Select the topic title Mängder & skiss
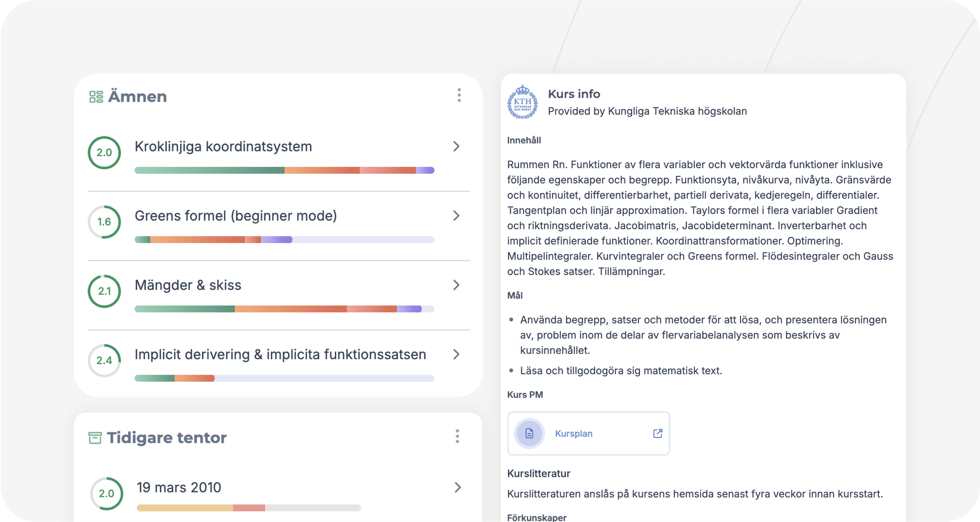The image size is (980, 522). (x=188, y=285)
